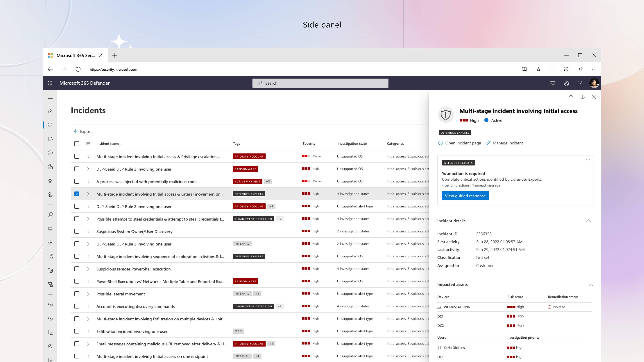
Task: Check the process injected incident checkbox
Action: (x=77, y=181)
